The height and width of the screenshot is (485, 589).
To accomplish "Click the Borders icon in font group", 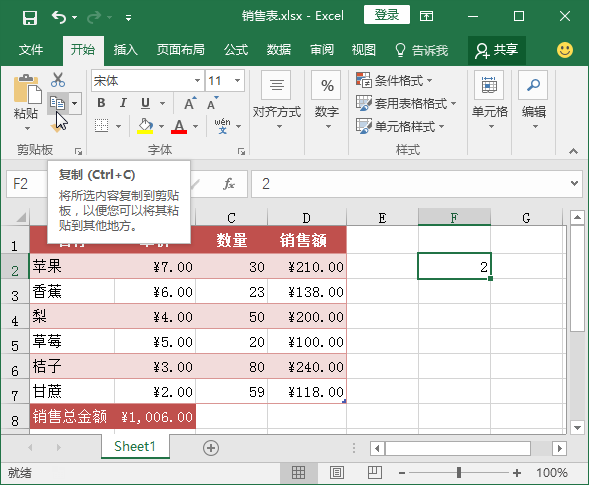I will click(x=101, y=126).
